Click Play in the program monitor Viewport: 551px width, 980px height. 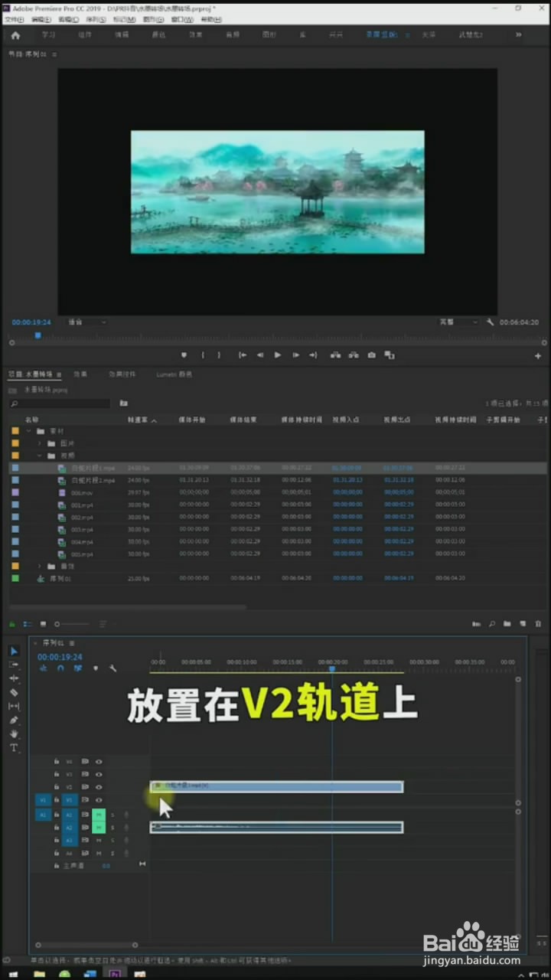(x=277, y=355)
